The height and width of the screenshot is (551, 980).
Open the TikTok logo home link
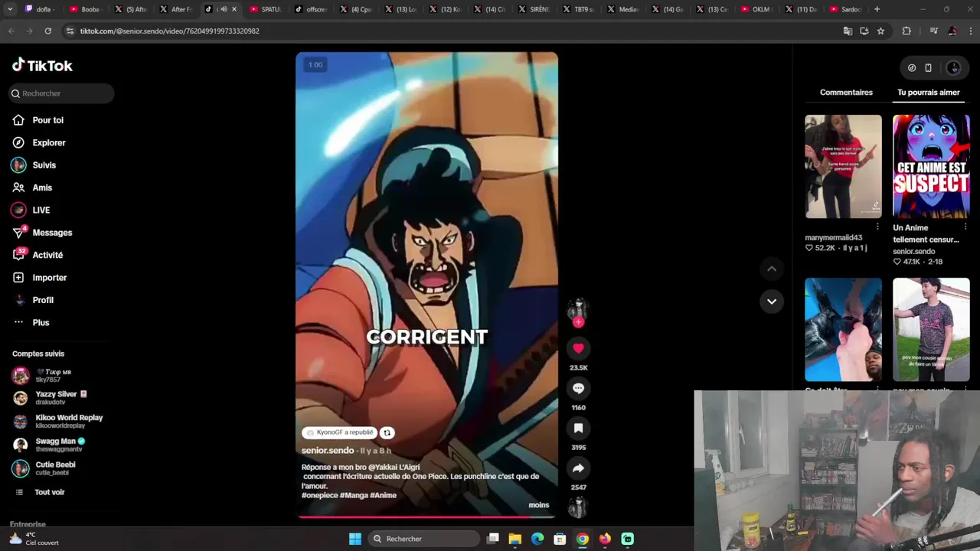tap(42, 66)
